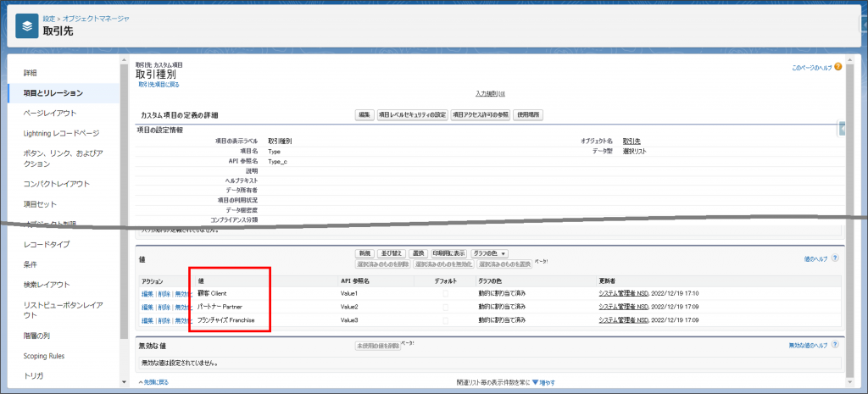The height and width of the screenshot is (394, 868).
Task: Click the orange help icon for this page
Action: pyautogui.click(x=837, y=67)
